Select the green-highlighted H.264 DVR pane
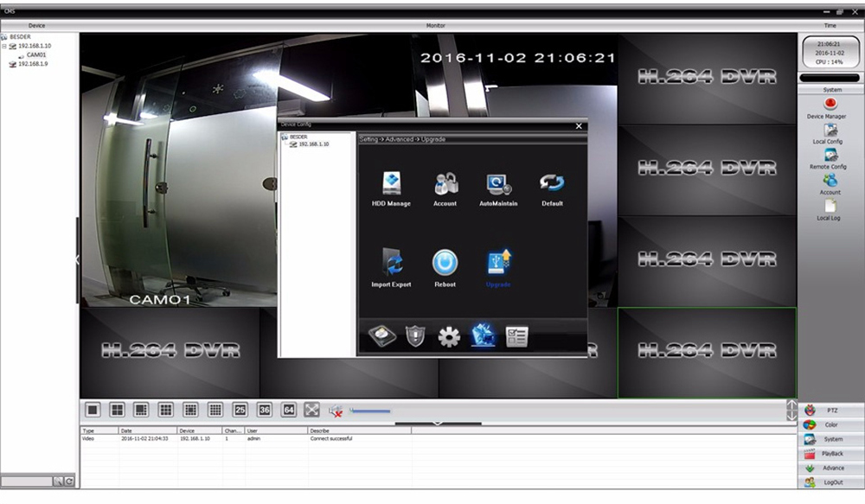This screenshot has width=865, height=504. (x=707, y=353)
